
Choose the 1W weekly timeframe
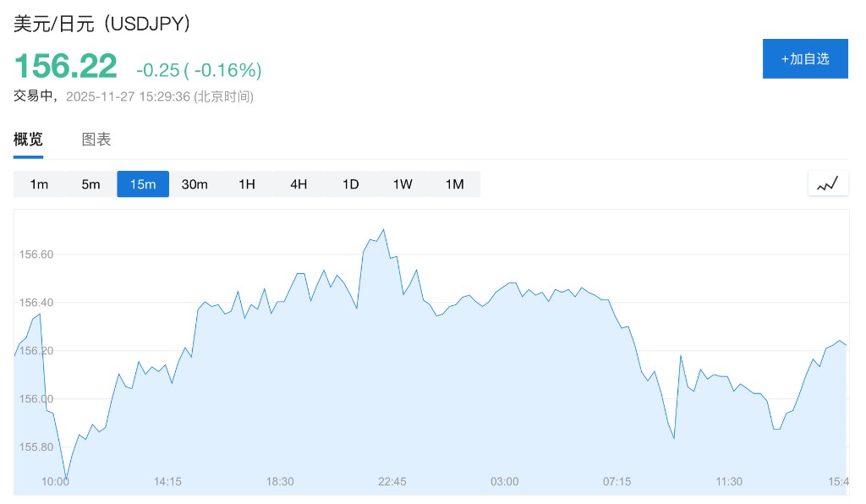point(403,184)
